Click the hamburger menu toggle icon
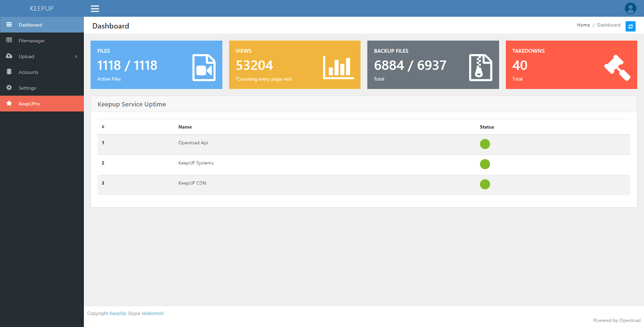The height and width of the screenshot is (327, 644). [x=95, y=8]
